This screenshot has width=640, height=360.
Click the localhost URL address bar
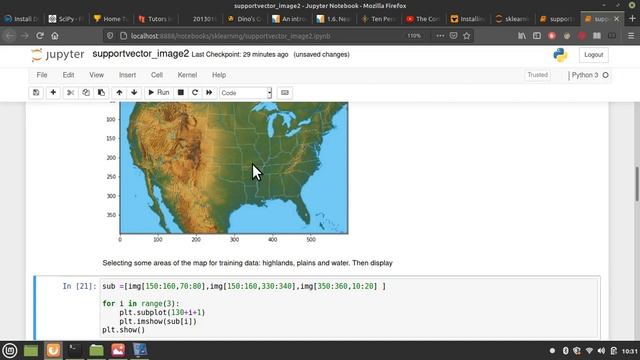(231, 36)
